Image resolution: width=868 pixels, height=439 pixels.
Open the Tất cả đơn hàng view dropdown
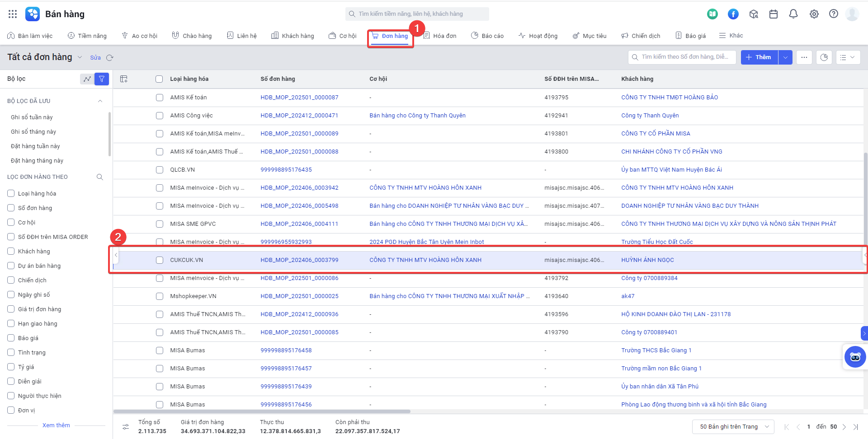pyautogui.click(x=80, y=57)
